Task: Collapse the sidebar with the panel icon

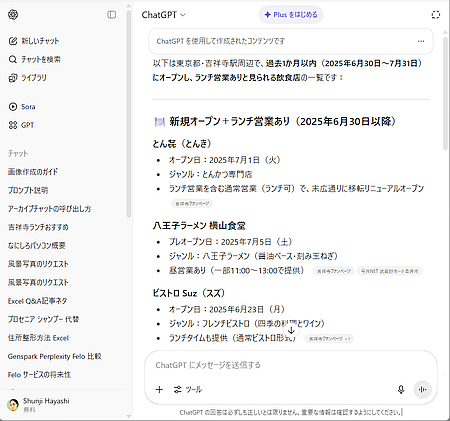Action: point(112,15)
